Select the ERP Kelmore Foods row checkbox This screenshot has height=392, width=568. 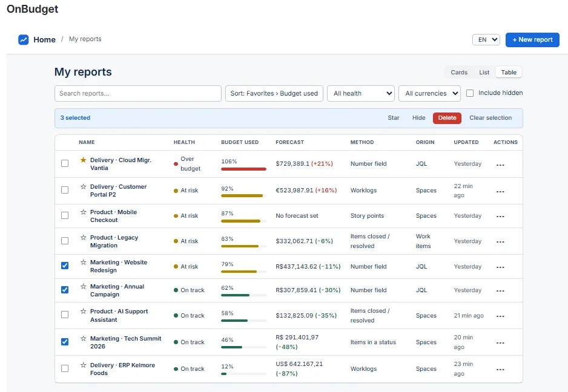pos(65,368)
